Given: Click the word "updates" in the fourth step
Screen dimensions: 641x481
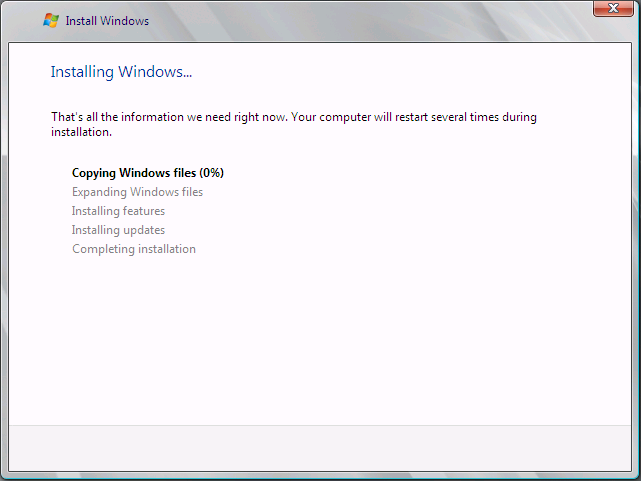Looking at the screenshot, I should [x=144, y=230].
